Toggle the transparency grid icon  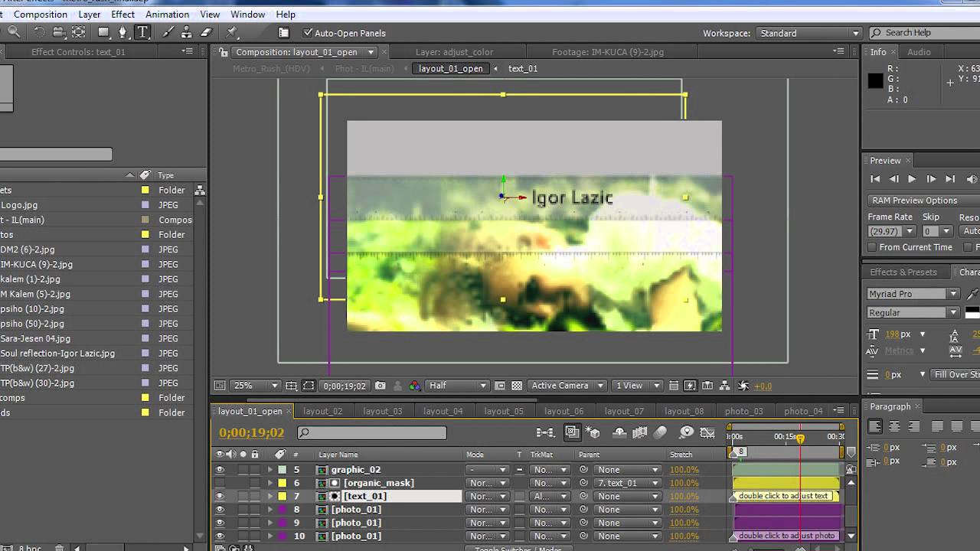(x=517, y=386)
